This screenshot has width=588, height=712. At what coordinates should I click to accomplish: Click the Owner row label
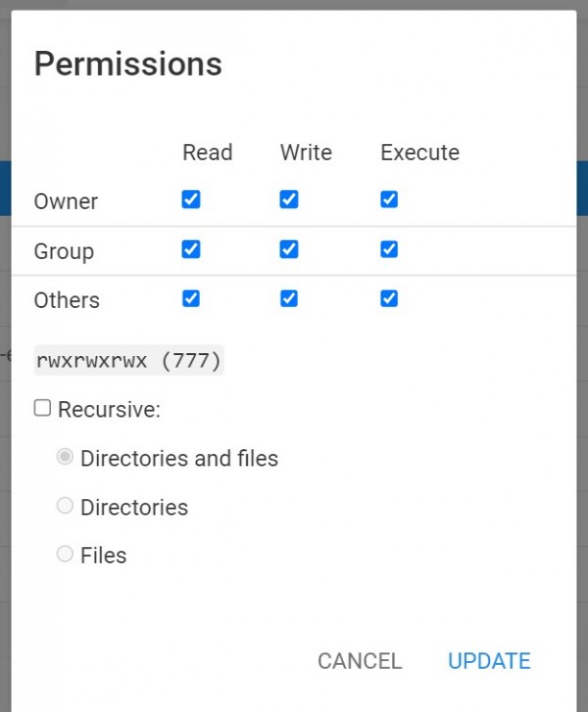pos(66,202)
